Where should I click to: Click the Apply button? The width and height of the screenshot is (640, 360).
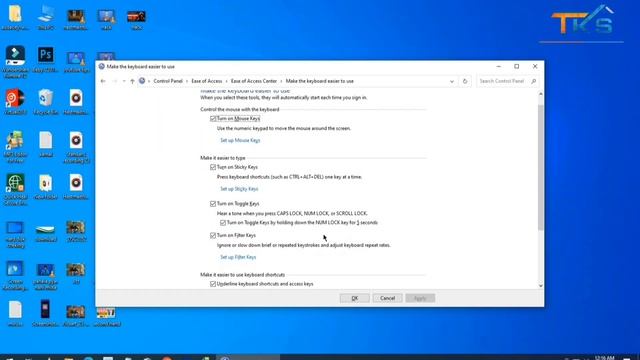(420, 298)
